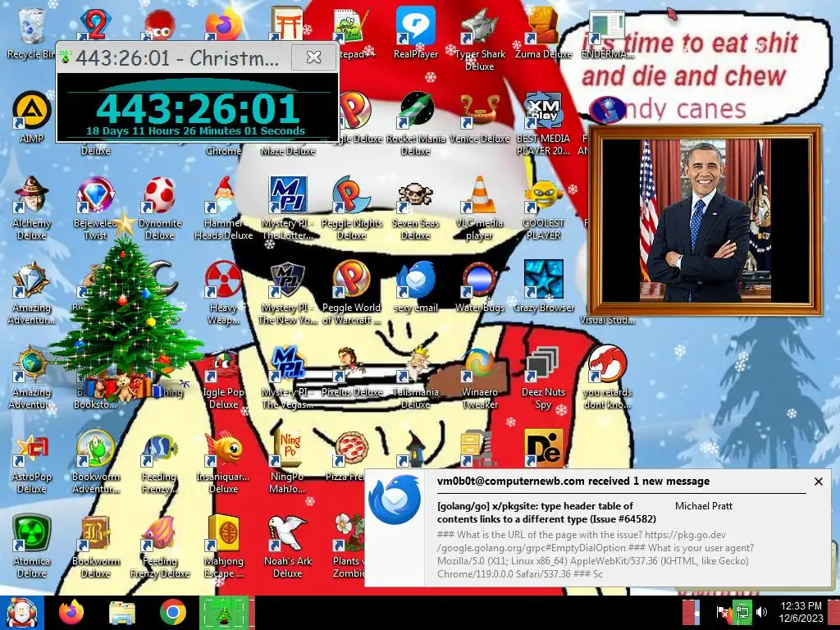Viewport: 840px width, 630px height.
Task: Launch Bookworm Adventures shortcut
Action: pos(95,462)
